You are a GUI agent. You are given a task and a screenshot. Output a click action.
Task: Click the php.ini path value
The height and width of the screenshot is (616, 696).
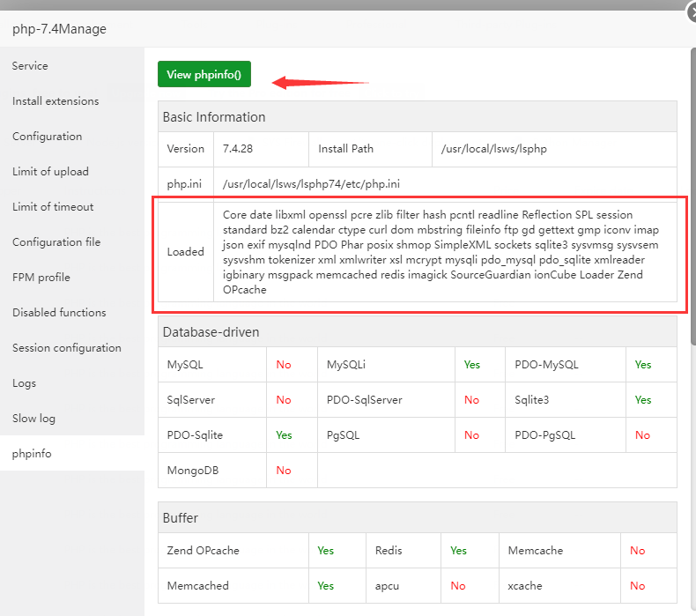pyautogui.click(x=311, y=184)
